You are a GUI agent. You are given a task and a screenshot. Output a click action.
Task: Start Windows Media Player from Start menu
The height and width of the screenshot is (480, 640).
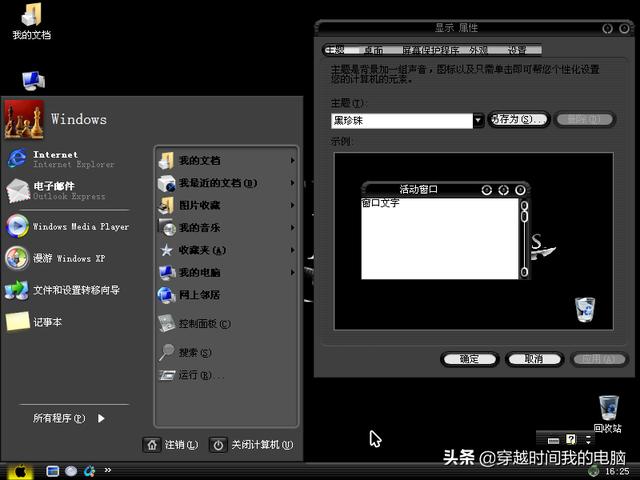pos(67,226)
